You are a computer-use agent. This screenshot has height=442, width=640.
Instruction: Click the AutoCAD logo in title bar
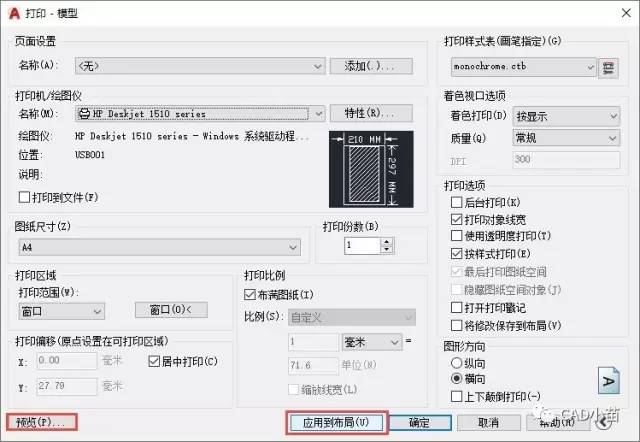tap(14, 13)
